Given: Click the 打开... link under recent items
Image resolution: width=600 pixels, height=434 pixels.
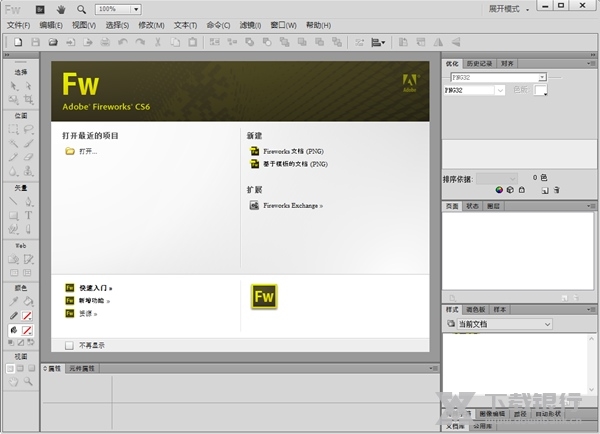Looking at the screenshot, I should tap(88, 151).
